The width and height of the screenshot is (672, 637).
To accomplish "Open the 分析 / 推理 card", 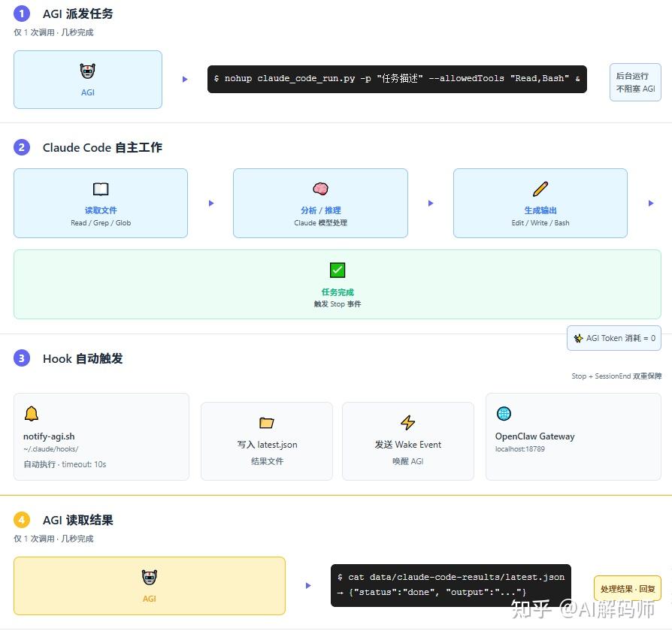I will [320, 203].
